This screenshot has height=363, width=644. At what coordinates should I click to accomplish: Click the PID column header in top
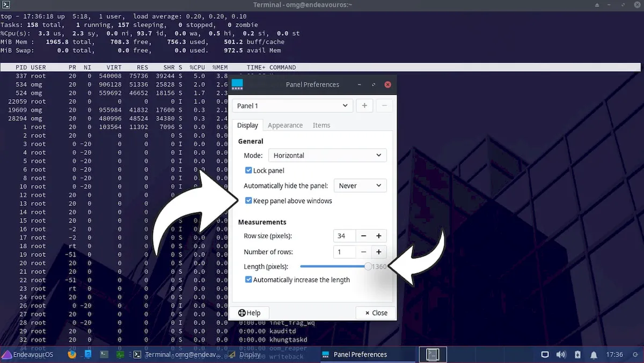[x=21, y=68]
